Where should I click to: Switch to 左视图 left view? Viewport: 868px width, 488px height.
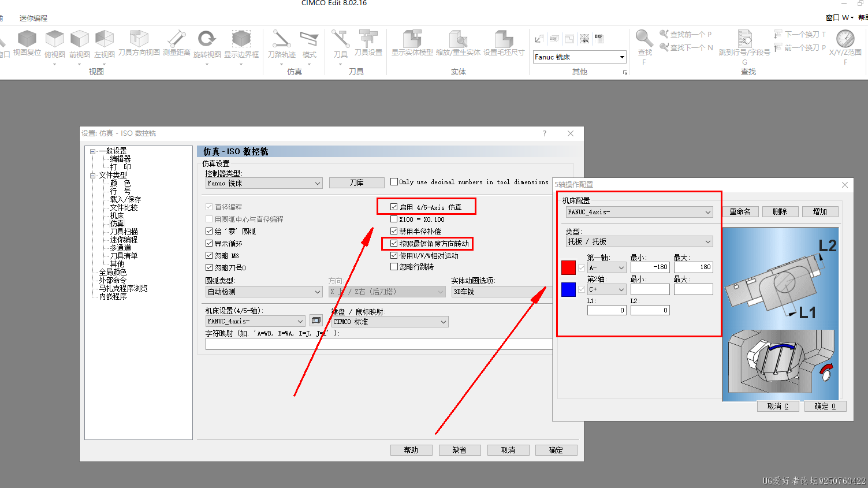coord(105,39)
